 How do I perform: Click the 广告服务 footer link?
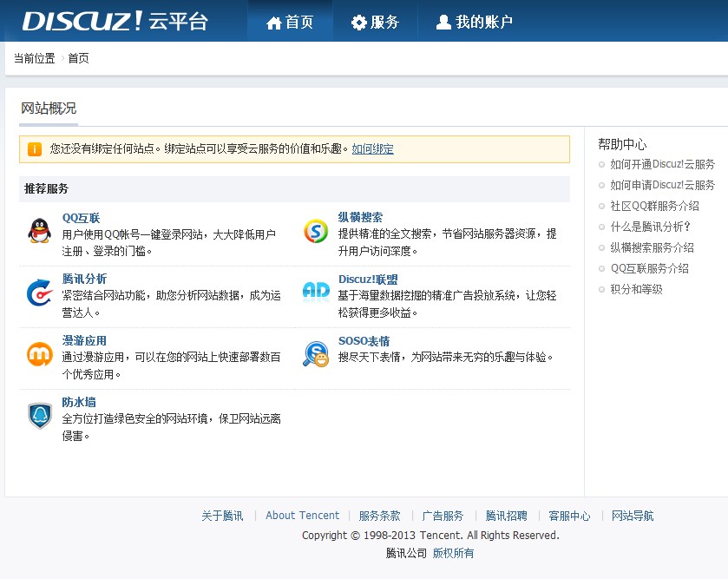443,516
